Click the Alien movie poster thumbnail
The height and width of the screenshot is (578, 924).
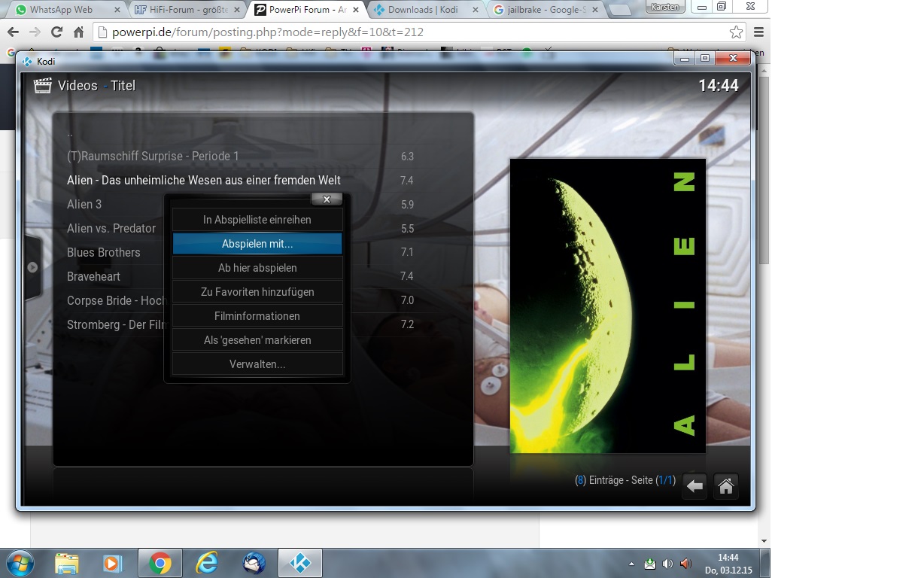tap(607, 306)
